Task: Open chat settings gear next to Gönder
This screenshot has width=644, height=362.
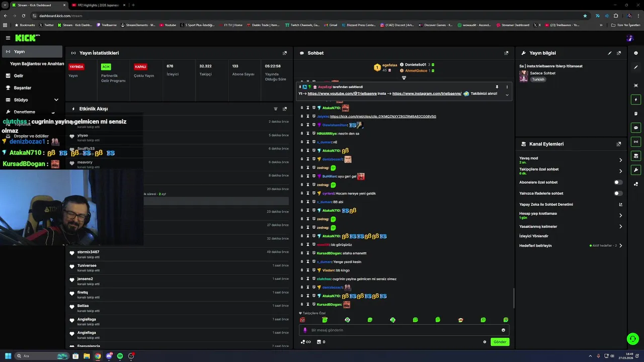Action: pyautogui.click(x=485, y=342)
